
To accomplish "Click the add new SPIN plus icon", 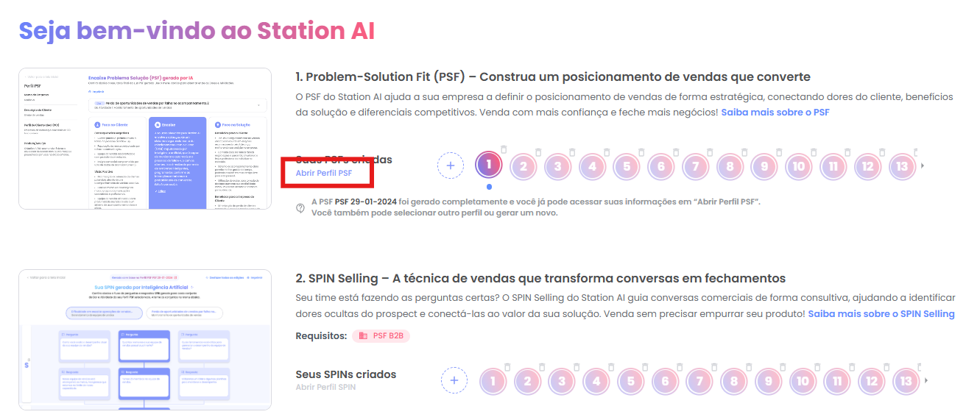I will click(454, 380).
